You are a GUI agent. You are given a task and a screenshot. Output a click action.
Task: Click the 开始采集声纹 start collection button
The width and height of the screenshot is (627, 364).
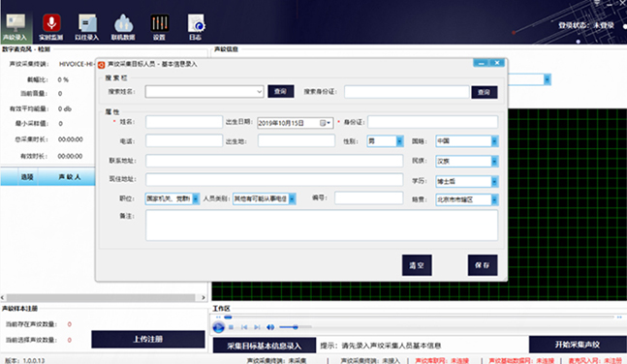(577, 345)
